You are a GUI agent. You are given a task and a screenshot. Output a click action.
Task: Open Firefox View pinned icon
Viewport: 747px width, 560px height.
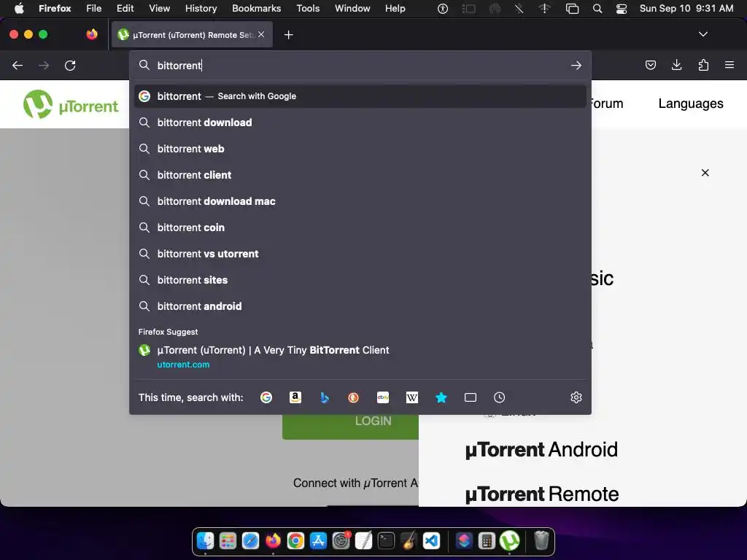tap(92, 34)
